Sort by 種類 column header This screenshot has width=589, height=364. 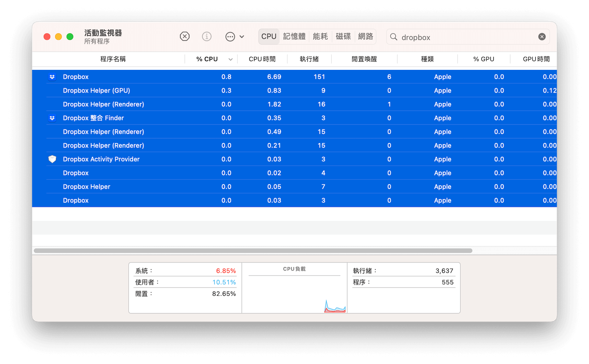[427, 59]
